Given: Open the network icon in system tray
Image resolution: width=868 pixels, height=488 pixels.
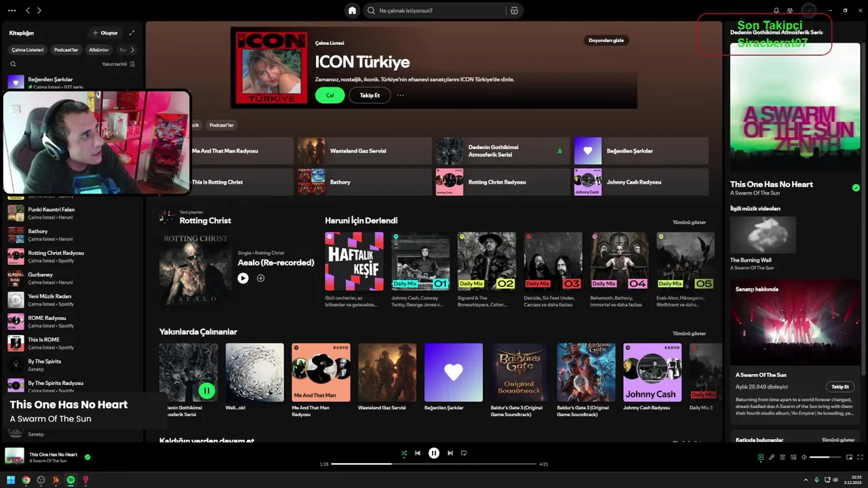Looking at the screenshot, I should pyautogui.click(x=826, y=480).
